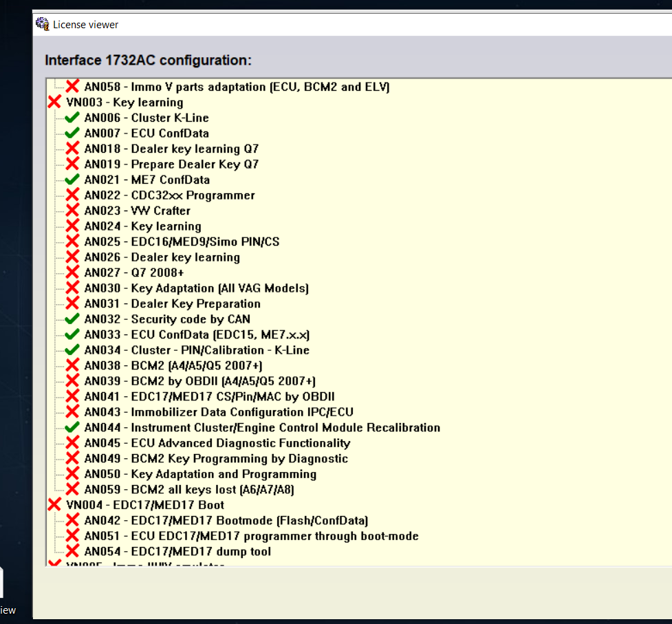Click the License viewer window icon
The height and width of the screenshot is (624, 672).
pyautogui.click(x=43, y=25)
